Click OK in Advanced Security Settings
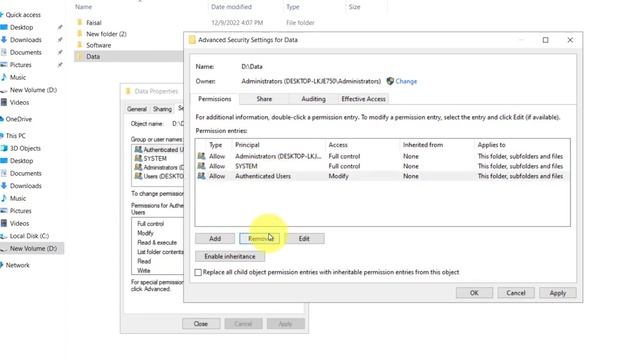 [474, 293]
